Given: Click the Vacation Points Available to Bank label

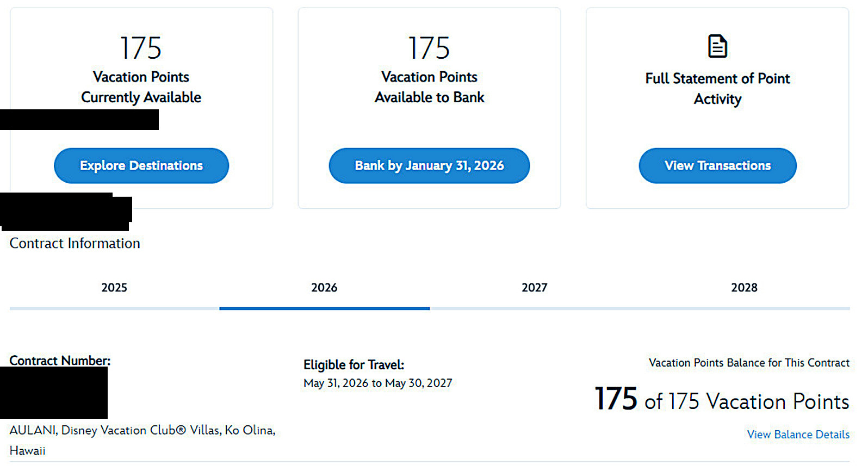Looking at the screenshot, I should coord(429,87).
